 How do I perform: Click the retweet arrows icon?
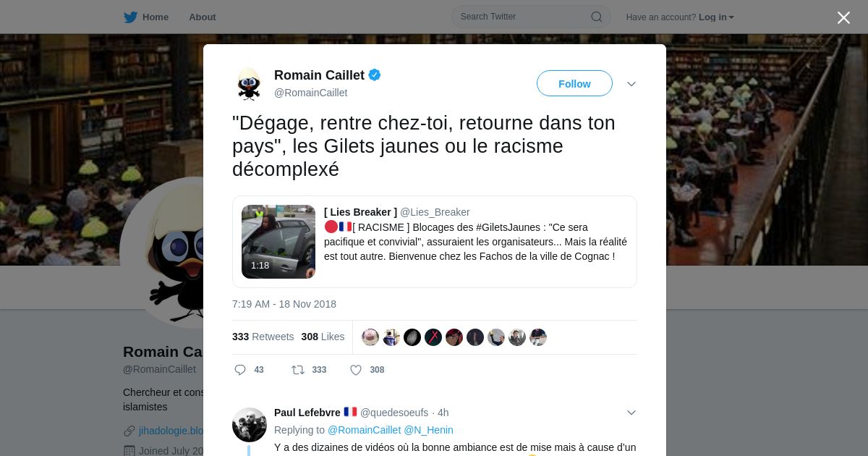(x=298, y=370)
